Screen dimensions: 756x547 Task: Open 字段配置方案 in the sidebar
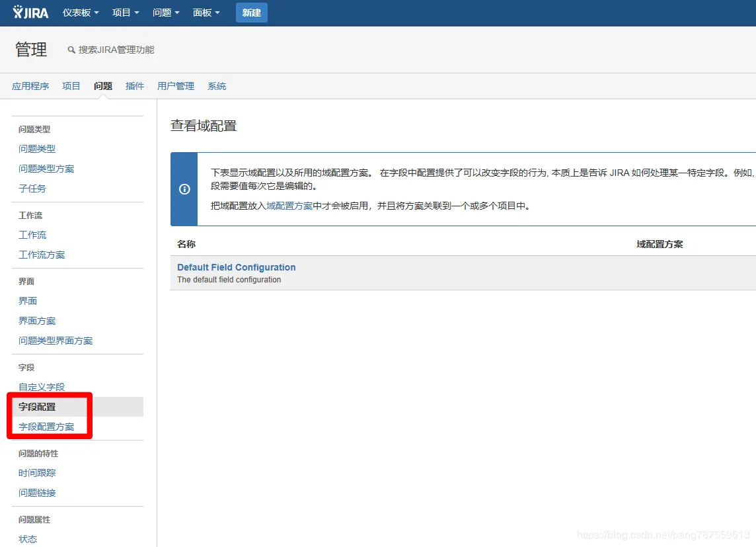[46, 427]
